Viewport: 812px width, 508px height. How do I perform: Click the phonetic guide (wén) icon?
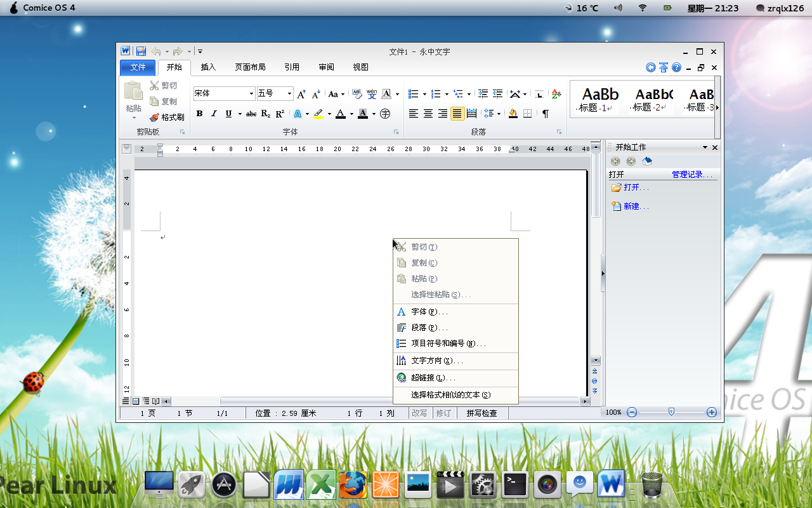pos(372,93)
